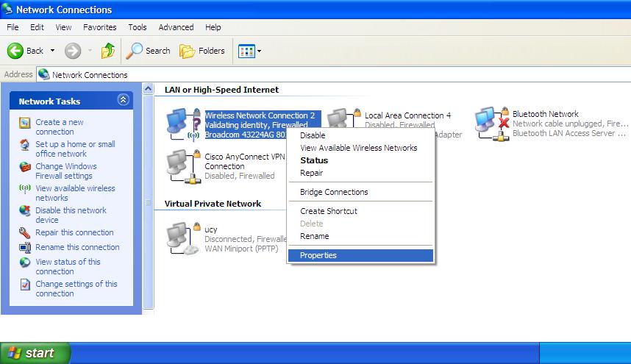Click the Windows start button
Image resolution: width=631 pixels, height=364 pixels.
tap(35, 353)
